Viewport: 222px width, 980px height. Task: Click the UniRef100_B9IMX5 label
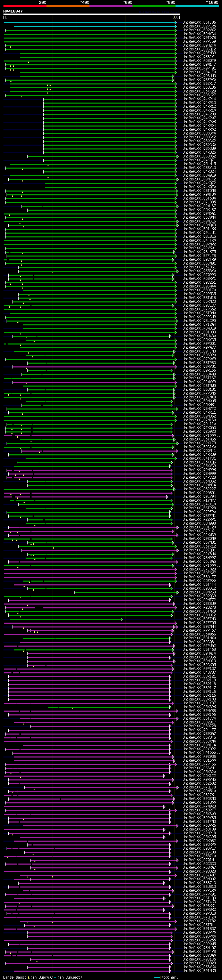click(x=199, y=971)
